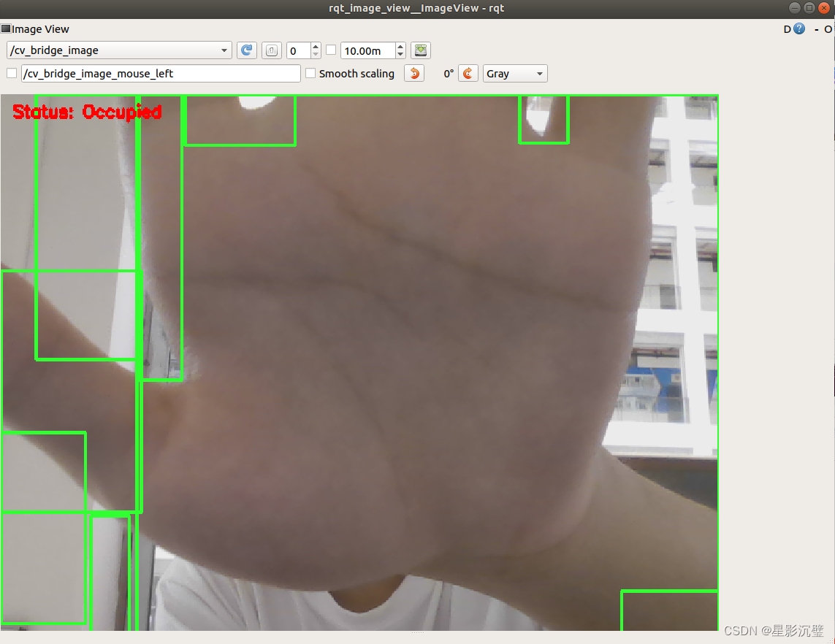Click the /cv_bridge_image_mouse_left topic field
835x644 pixels.
(x=161, y=74)
